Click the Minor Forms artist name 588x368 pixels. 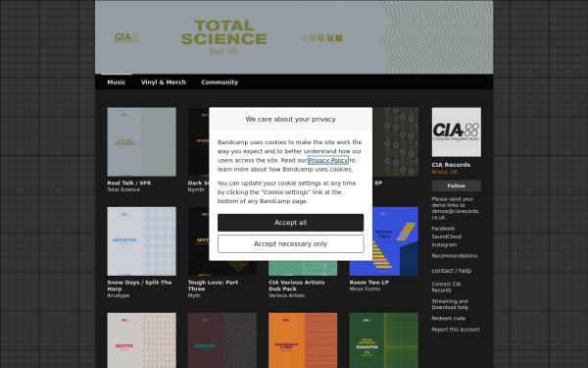(x=365, y=289)
